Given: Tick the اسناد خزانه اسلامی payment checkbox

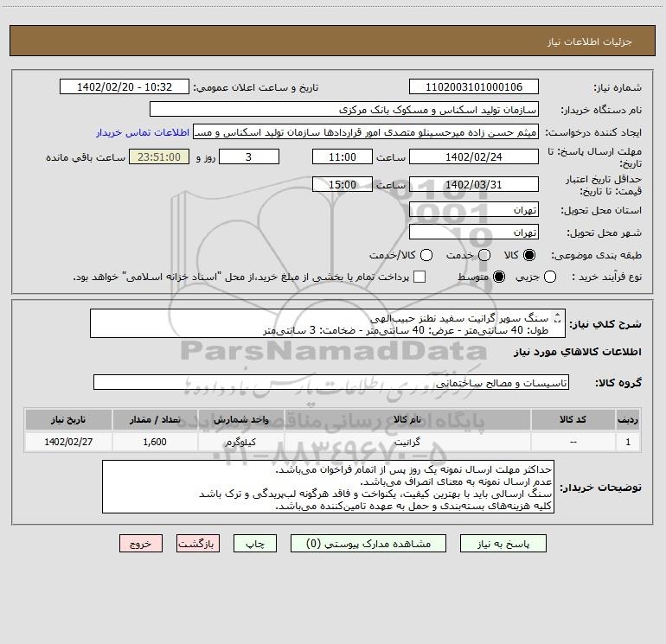Looking at the screenshot, I should (x=419, y=277).
